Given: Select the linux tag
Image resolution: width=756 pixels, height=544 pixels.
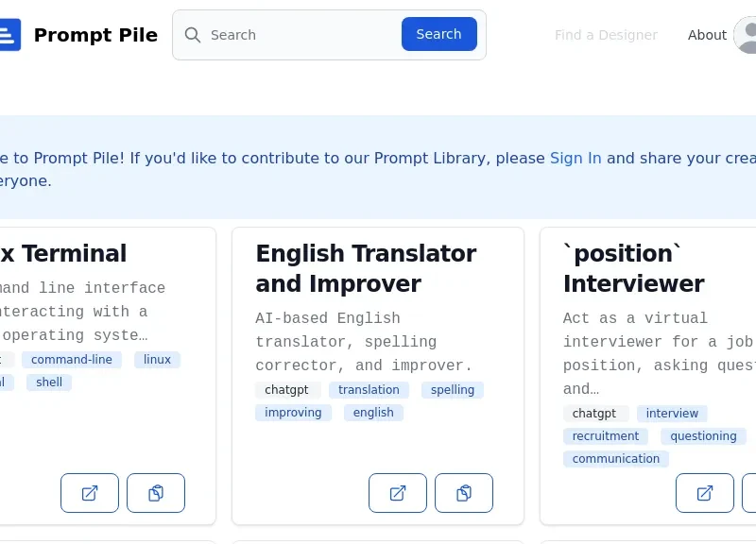Looking at the screenshot, I should [157, 360].
